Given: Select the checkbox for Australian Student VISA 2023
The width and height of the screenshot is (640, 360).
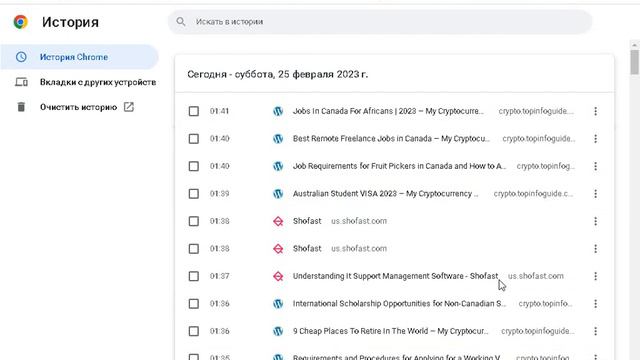Looking at the screenshot, I should coord(194,193).
